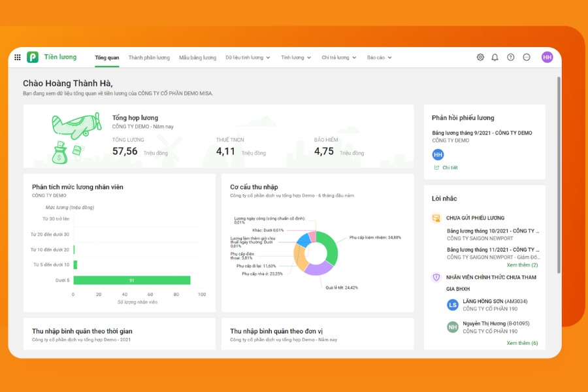Image resolution: width=588 pixels, height=392 pixels.
Task: Click the LS employee avatar
Action: (453, 305)
